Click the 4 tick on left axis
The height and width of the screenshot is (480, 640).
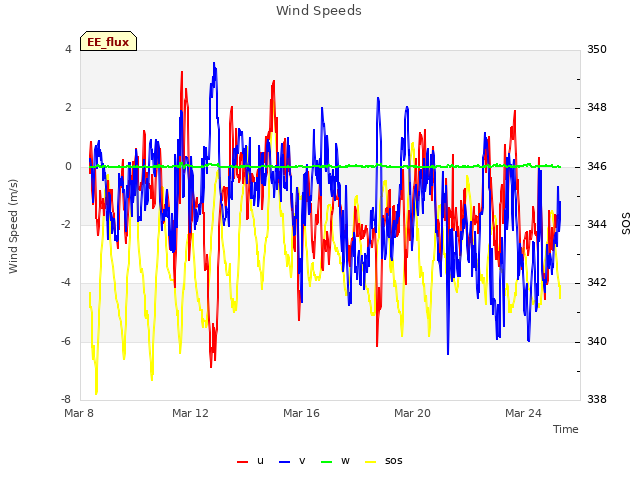click(x=68, y=49)
